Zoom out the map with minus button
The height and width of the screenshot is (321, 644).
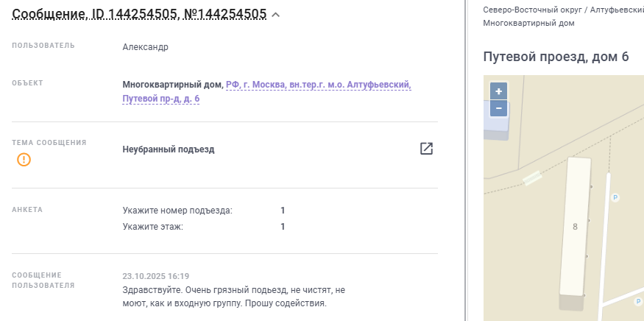(x=498, y=108)
